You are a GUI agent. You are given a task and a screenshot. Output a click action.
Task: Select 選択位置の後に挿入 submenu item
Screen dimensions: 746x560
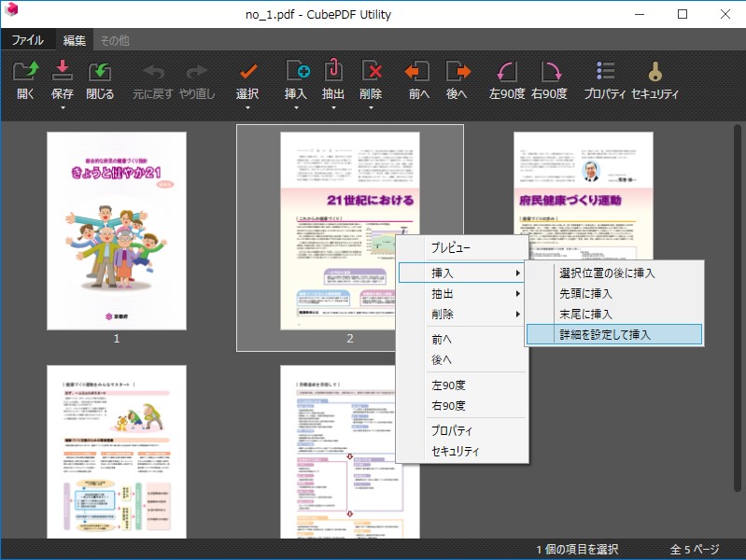pos(614,273)
